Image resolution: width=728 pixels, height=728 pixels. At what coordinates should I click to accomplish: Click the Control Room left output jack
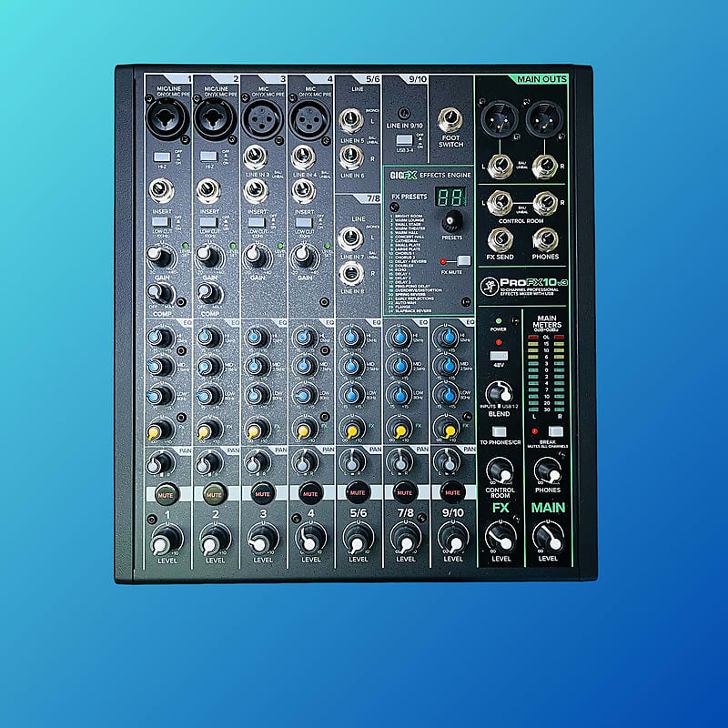(x=500, y=202)
